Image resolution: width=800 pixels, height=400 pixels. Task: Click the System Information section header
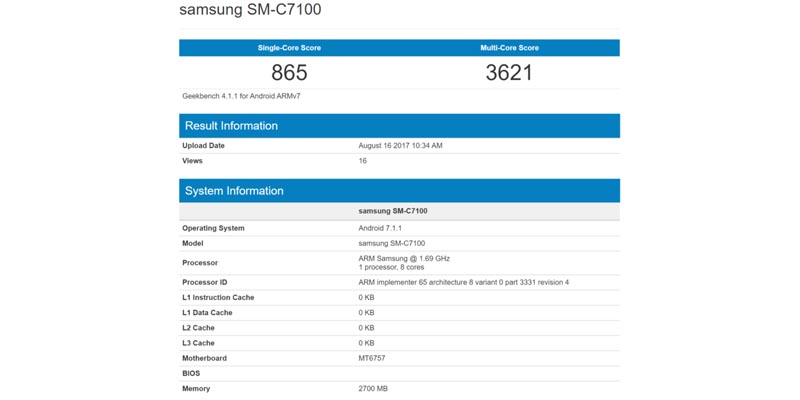point(234,191)
